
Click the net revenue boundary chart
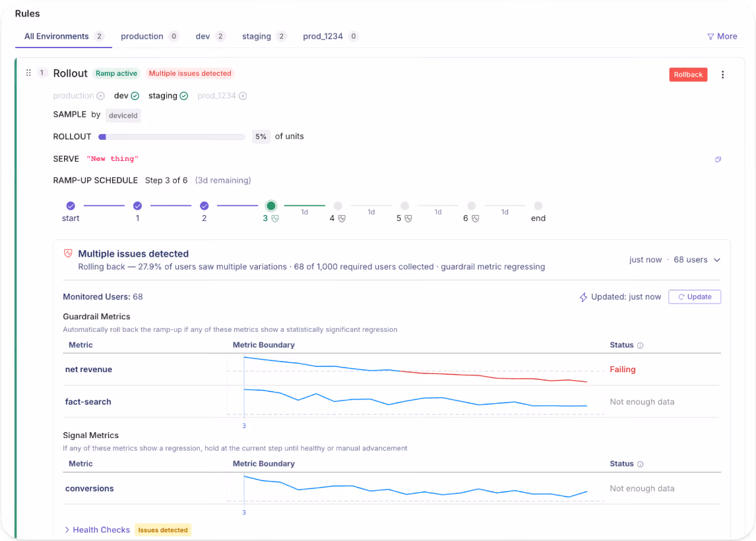click(x=415, y=369)
